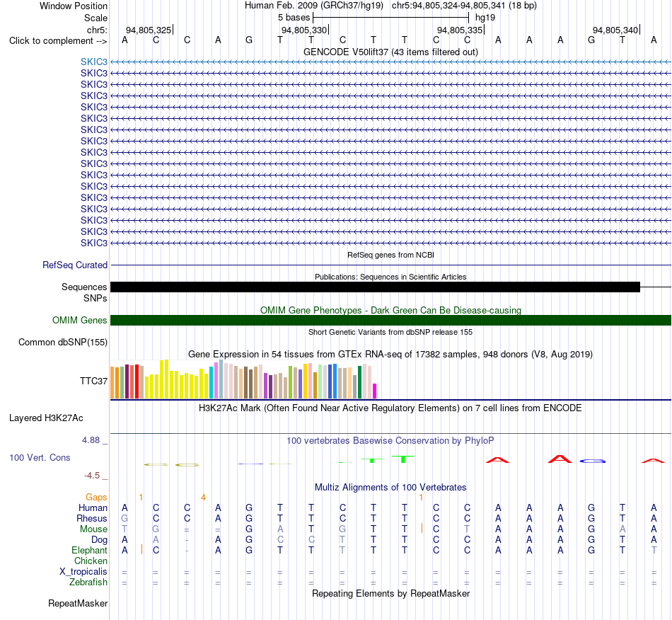Click the Scale row label
The height and width of the screenshot is (620, 672).
pyautogui.click(x=95, y=18)
